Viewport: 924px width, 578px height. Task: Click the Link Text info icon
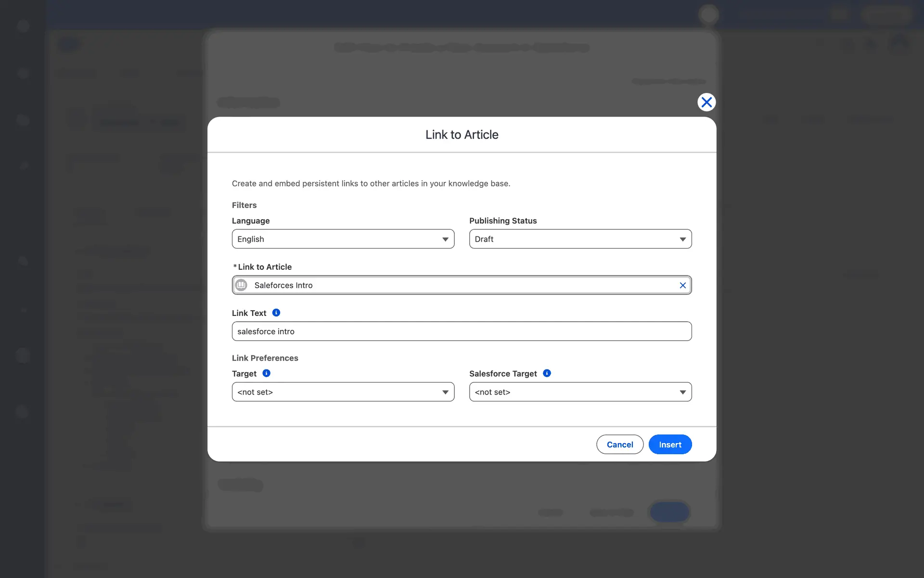[276, 313]
